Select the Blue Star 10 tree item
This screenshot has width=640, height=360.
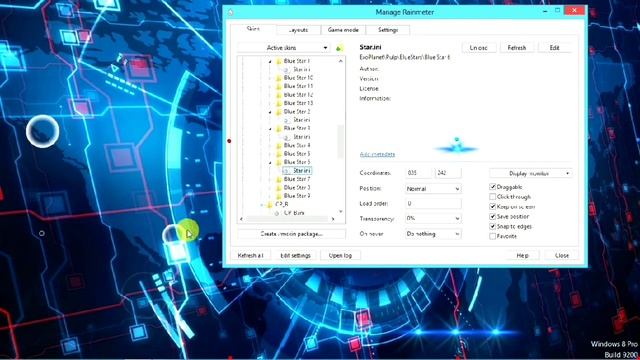tap(298, 78)
